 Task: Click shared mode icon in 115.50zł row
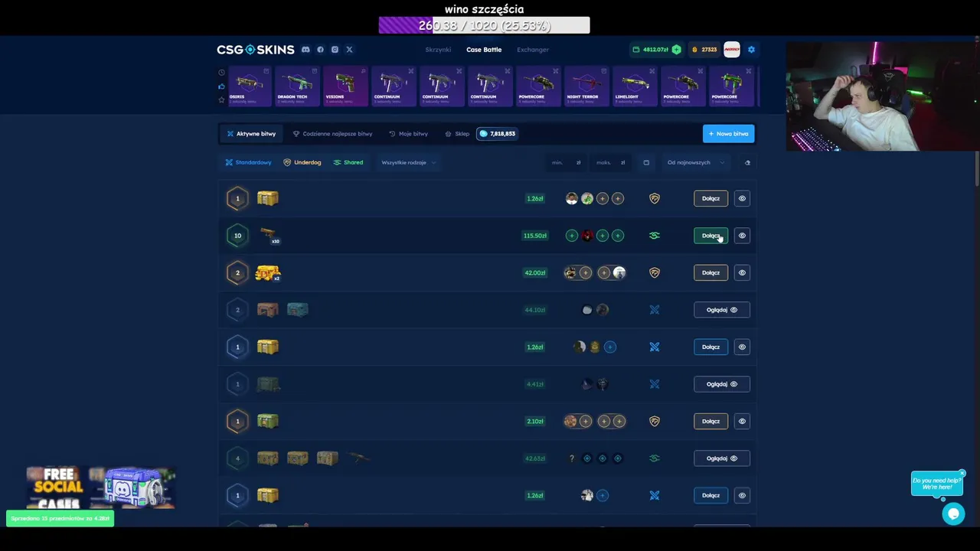point(655,236)
